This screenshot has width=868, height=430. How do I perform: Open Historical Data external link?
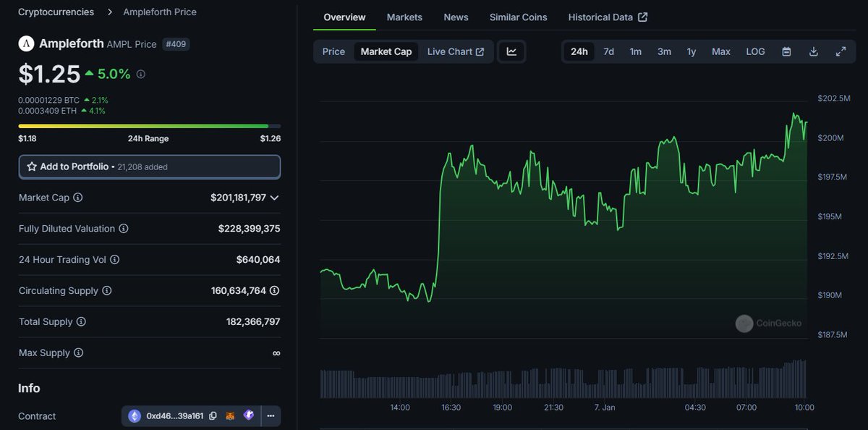[x=608, y=17]
